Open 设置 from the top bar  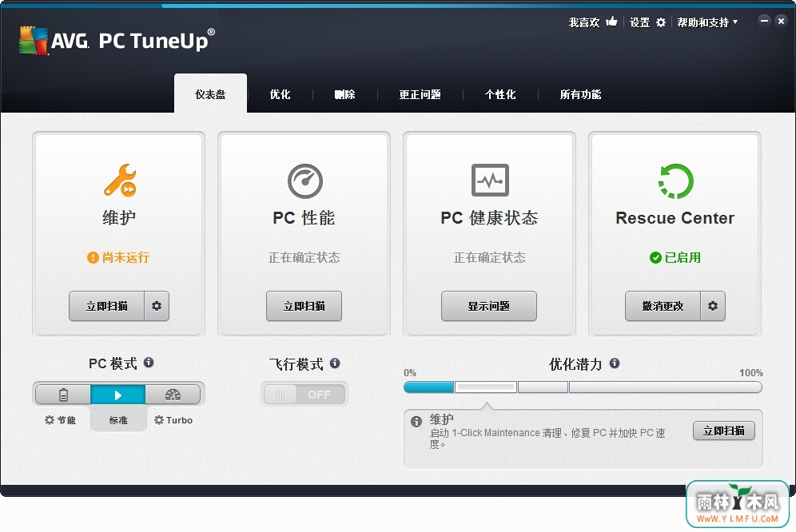point(639,22)
